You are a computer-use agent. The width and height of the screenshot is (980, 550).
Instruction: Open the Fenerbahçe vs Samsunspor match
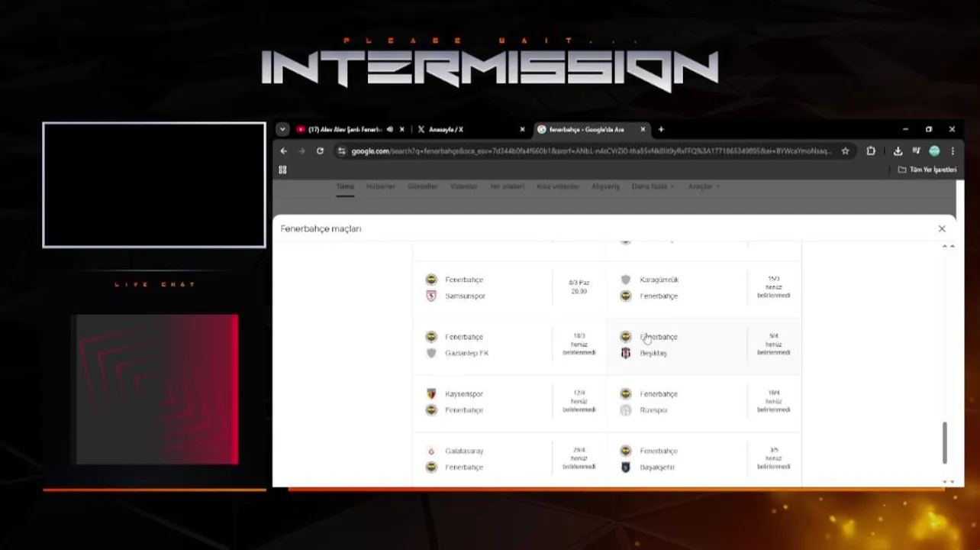pyautogui.click(x=509, y=288)
